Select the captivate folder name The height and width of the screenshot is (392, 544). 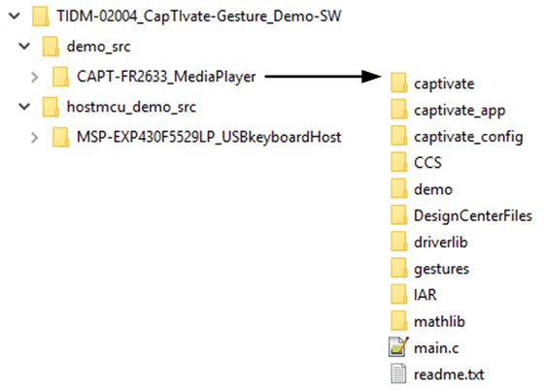[x=444, y=83]
